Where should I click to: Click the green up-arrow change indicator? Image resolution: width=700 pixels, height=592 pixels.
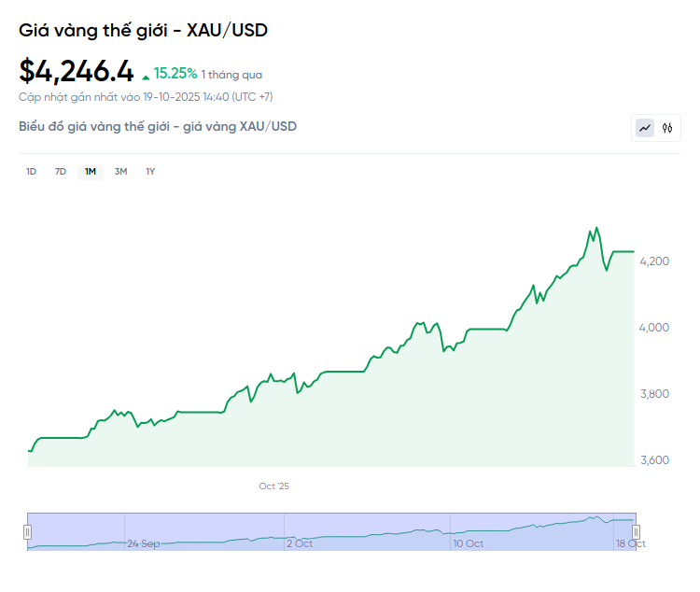click(x=146, y=76)
